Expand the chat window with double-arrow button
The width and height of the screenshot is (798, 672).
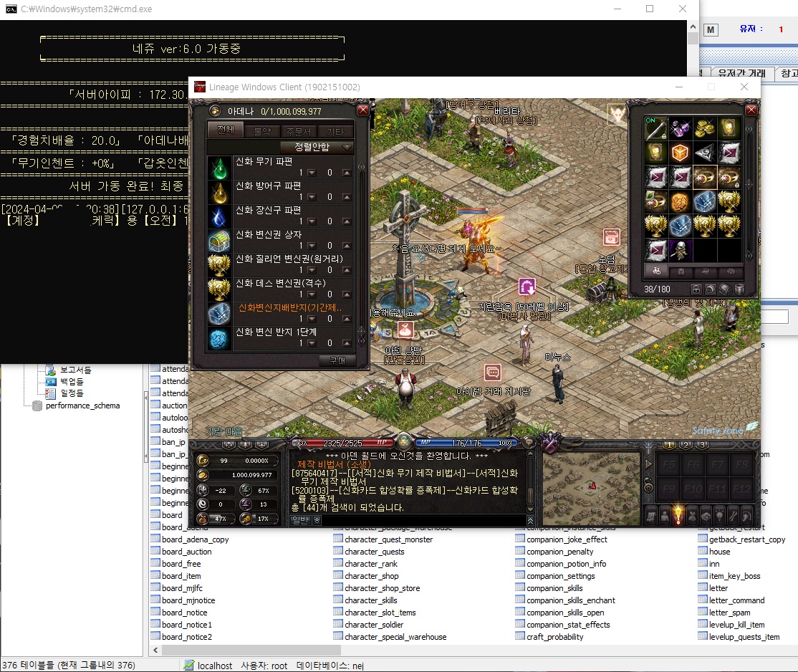tap(530, 520)
